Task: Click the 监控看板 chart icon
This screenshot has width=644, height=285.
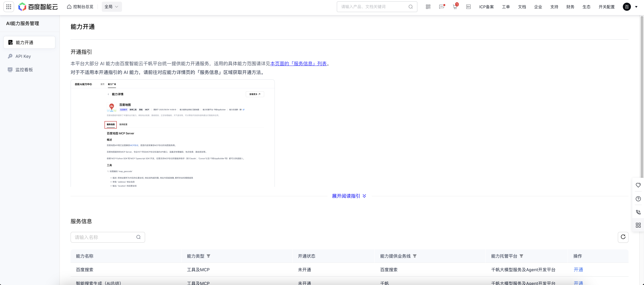Action: click(10, 70)
